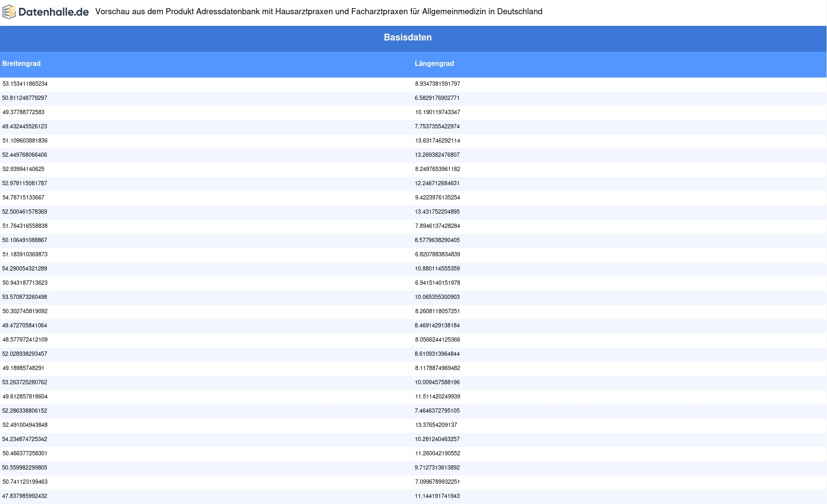
Task: Select latitude value 52.449768066406
Action: [25, 155]
